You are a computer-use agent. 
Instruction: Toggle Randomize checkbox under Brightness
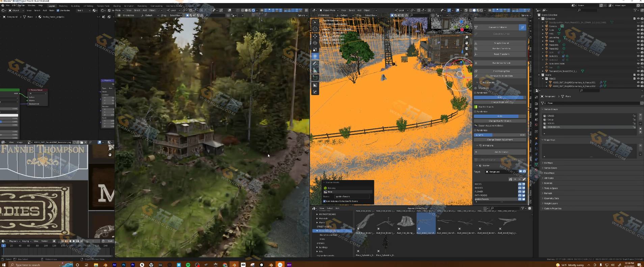(476, 93)
